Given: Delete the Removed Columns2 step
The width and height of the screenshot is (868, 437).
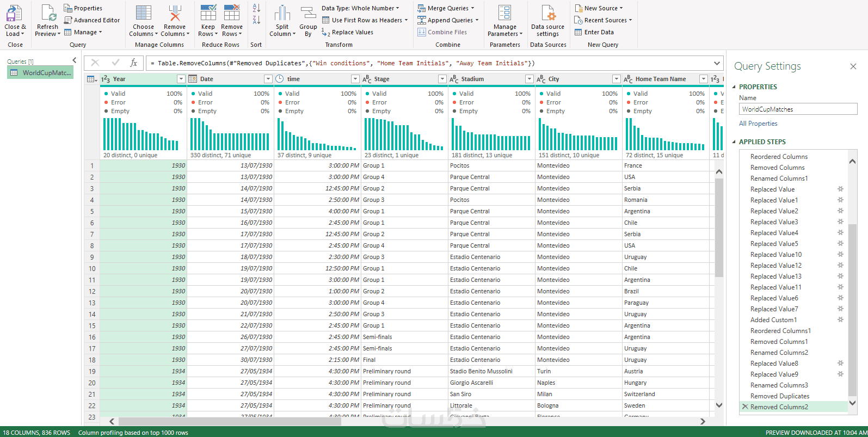Looking at the screenshot, I should pyautogui.click(x=745, y=407).
